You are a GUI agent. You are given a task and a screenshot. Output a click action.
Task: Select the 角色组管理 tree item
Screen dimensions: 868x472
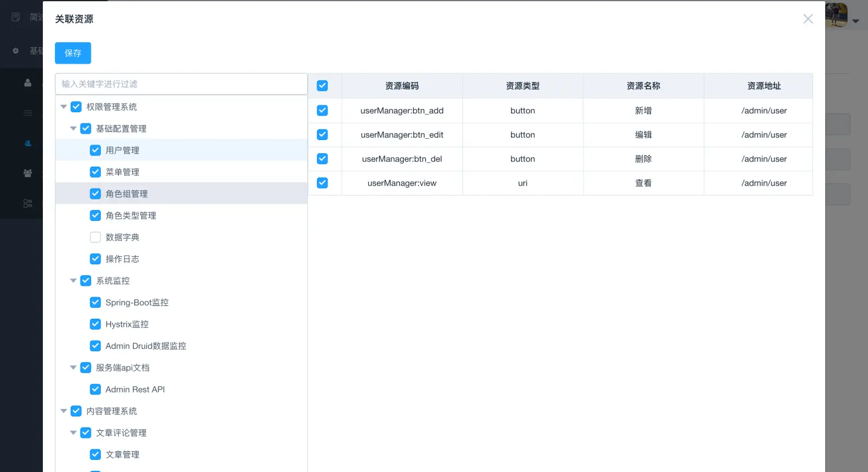tap(181, 194)
